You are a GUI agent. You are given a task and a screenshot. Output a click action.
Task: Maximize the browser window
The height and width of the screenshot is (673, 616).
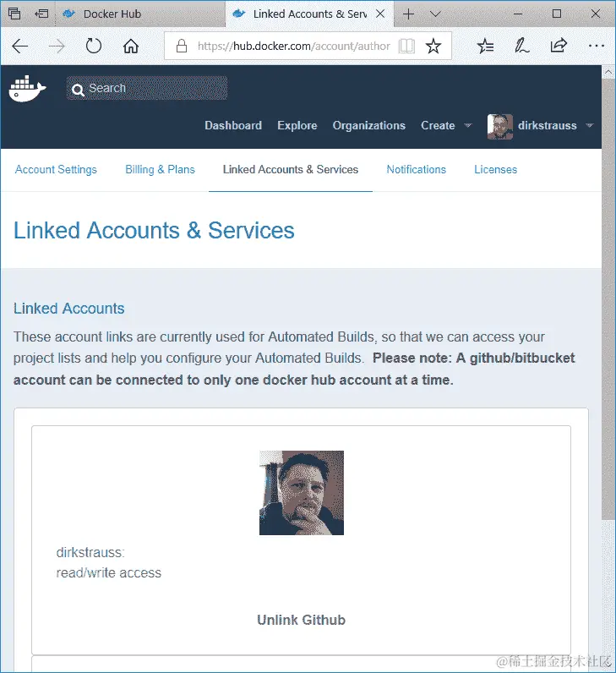tap(557, 14)
